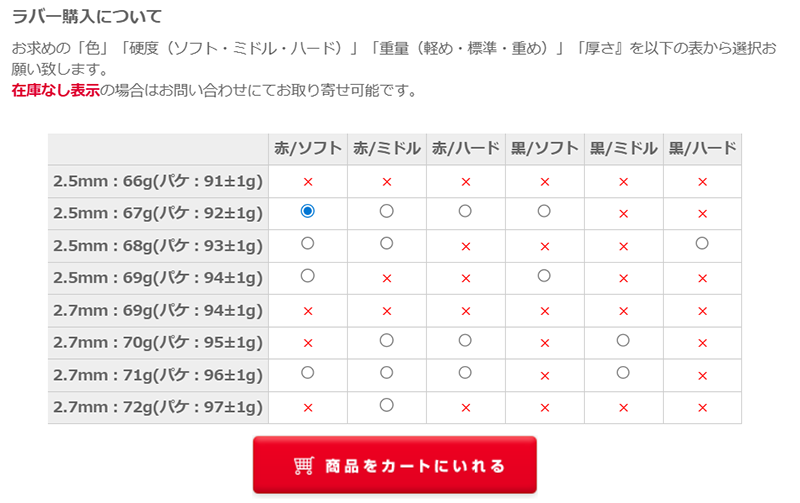Choose 赤/ハード radio for 2.7mm 71g
Screen dimensions: 800x503
point(465,372)
